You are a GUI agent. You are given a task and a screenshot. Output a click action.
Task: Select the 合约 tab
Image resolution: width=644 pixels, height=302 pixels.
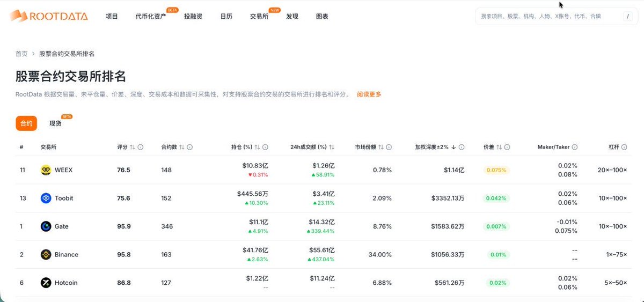(x=26, y=123)
